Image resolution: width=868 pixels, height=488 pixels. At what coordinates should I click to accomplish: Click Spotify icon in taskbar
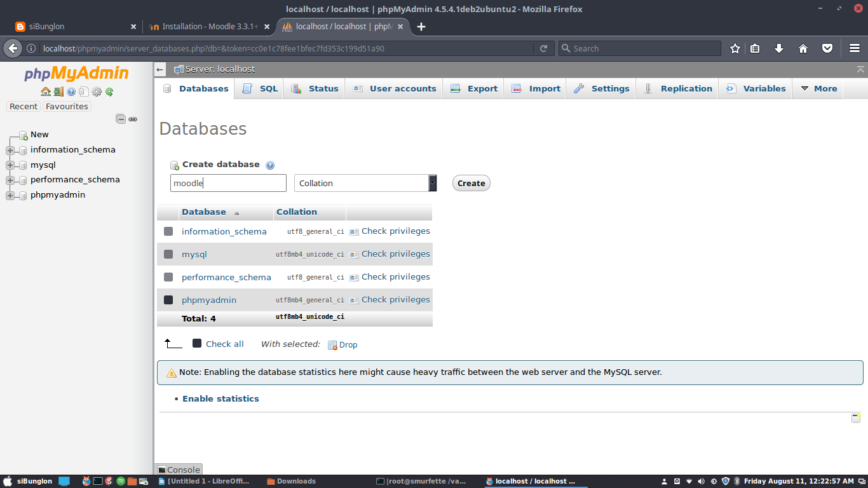(121, 482)
